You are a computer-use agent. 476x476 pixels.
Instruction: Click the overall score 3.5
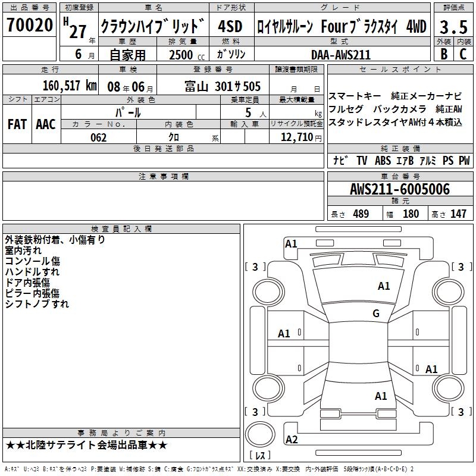click(453, 27)
